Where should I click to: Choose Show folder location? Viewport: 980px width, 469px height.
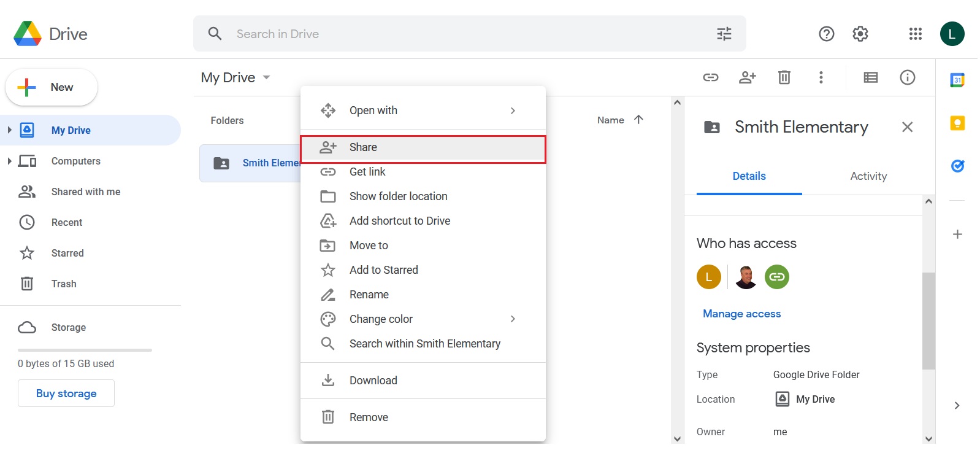pyautogui.click(x=423, y=196)
